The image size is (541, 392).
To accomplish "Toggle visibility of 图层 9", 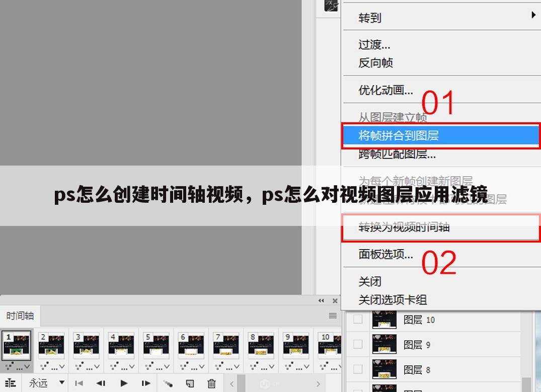I will tap(358, 344).
